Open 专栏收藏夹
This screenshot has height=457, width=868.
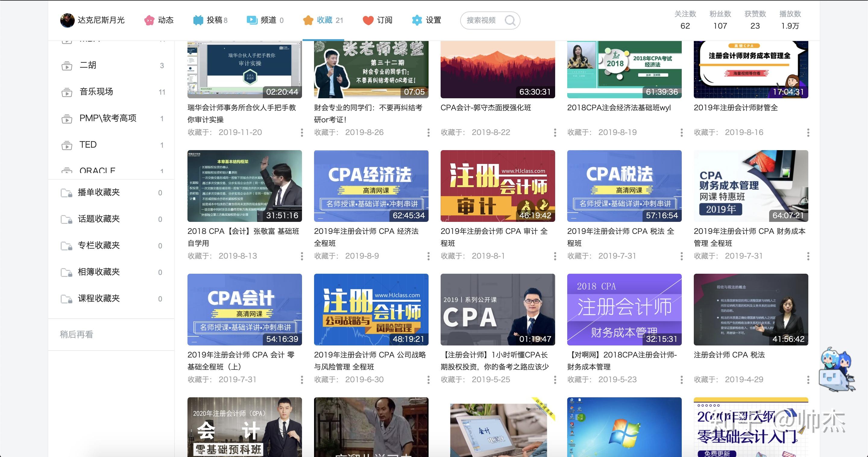tap(112, 246)
